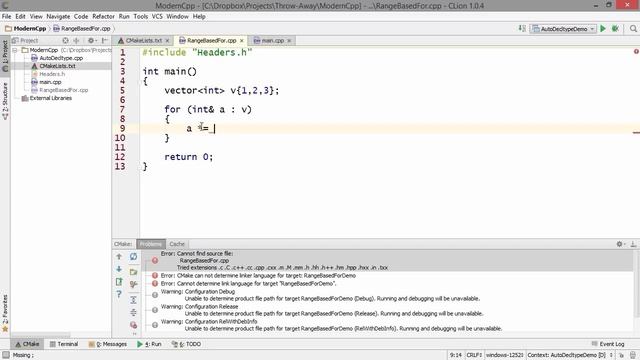The image size is (640, 360).
Task: Collapse the ModernCpp project tree node
Action: (x=15, y=50)
